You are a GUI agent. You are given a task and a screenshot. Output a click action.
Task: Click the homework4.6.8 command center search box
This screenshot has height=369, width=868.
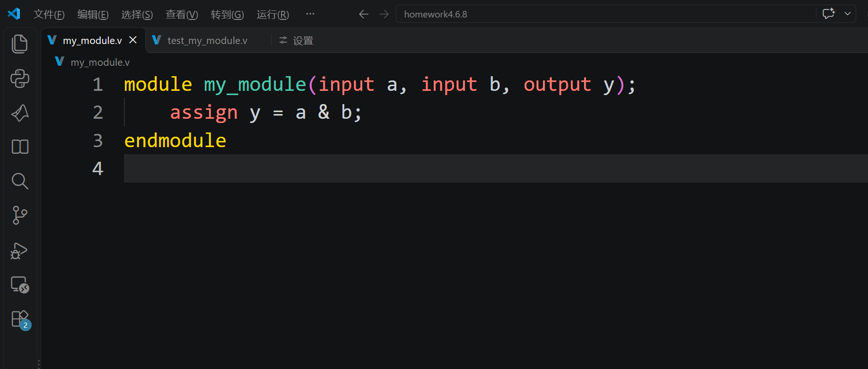pyautogui.click(x=606, y=14)
